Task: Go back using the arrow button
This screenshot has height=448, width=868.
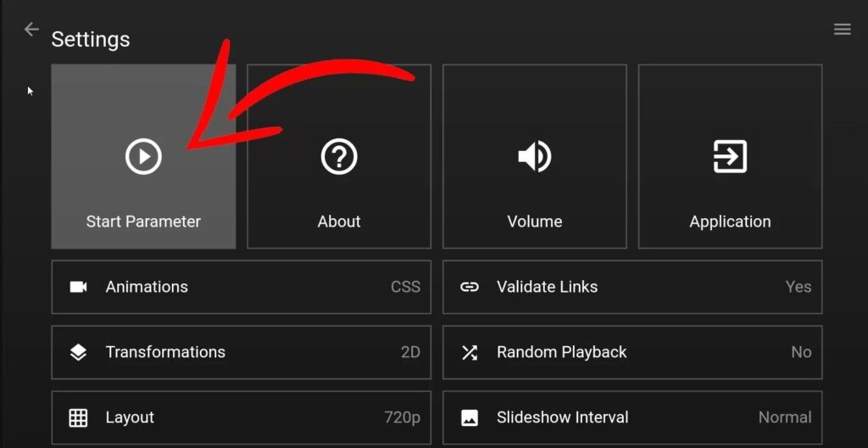Action: tap(31, 30)
